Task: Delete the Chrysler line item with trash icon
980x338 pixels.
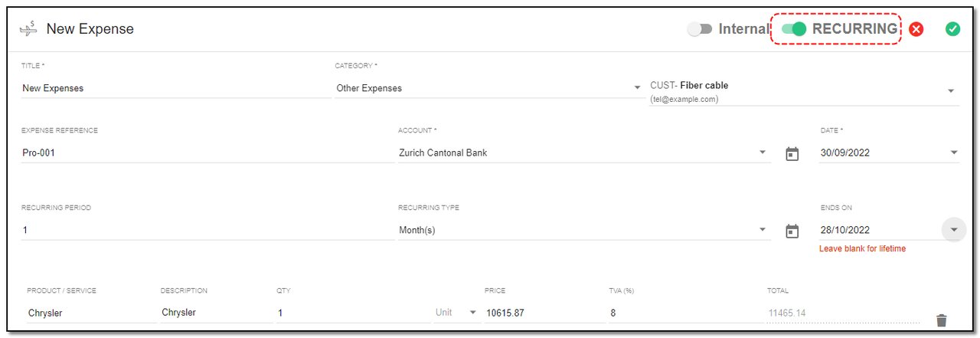Action: click(942, 320)
